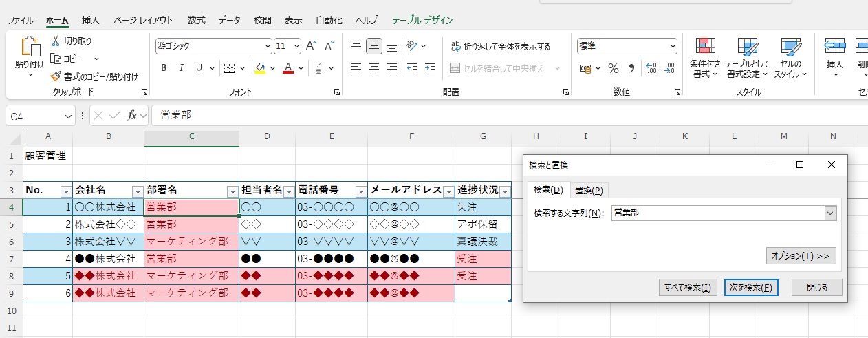Click the fill color yellow swatch
Image resolution: width=868 pixels, height=338 pixels.
click(x=260, y=67)
